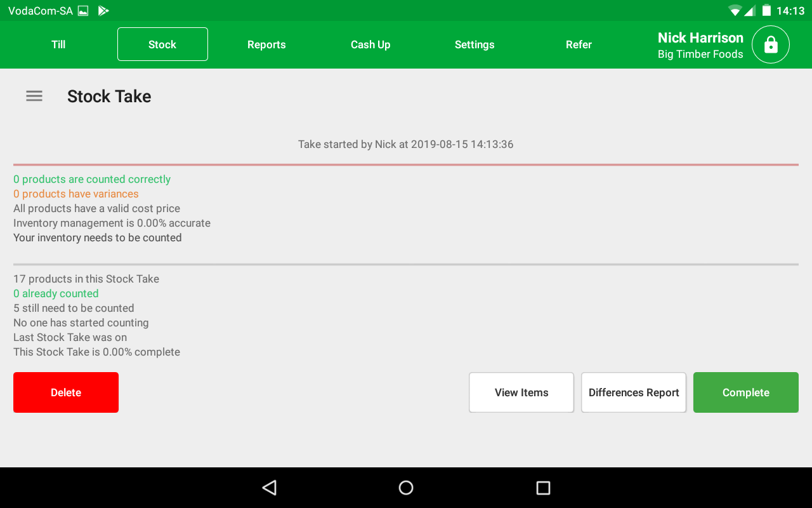This screenshot has height=508, width=812.
Task: Tap the '0 already counted' line
Action: (56, 293)
